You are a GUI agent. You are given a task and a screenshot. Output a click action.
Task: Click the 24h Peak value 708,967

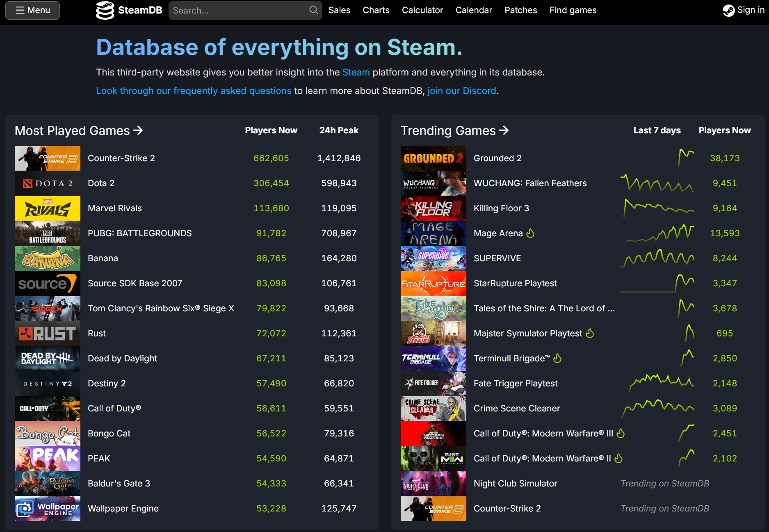(339, 233)
